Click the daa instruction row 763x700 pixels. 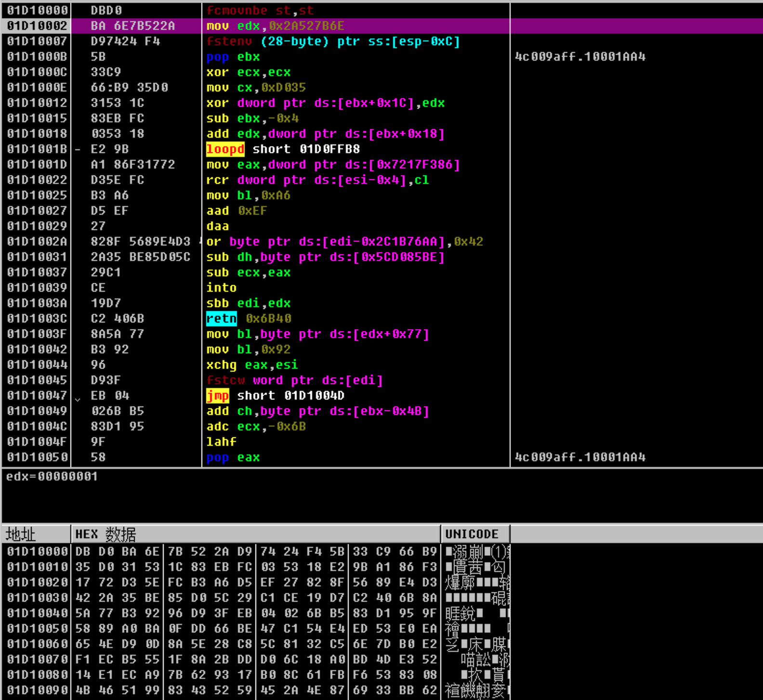point(217,226)
